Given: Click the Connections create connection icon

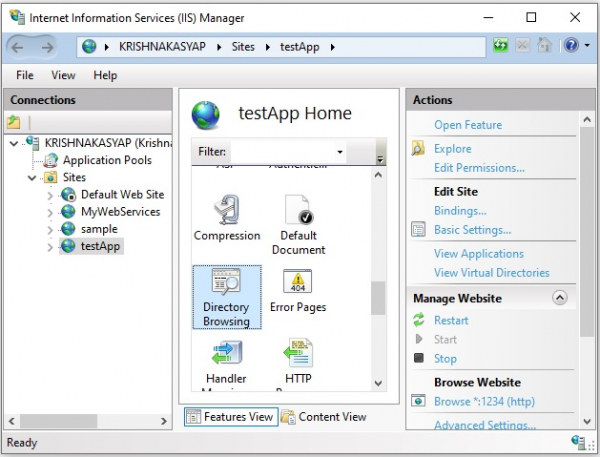Looking at the screenshot, I should pos(14,122).
